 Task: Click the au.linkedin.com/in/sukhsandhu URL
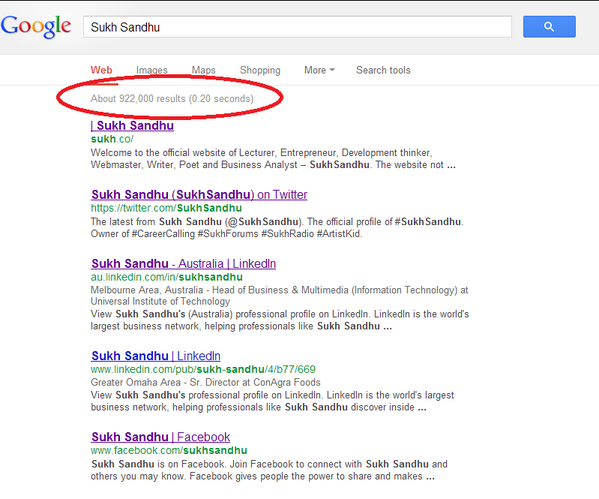pyautogui.click(x=167, y=277)
